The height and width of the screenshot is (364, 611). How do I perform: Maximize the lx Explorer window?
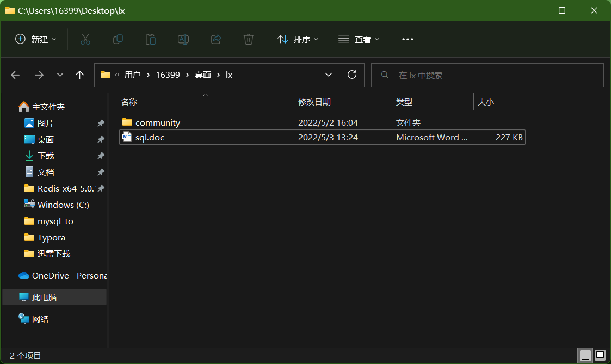pyautogui.click(x=561, y=10)
